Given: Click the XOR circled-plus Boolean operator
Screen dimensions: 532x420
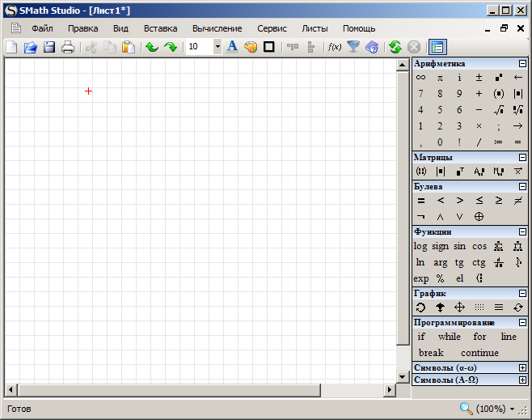Looking at the screenshot, I should click(479, 217).
